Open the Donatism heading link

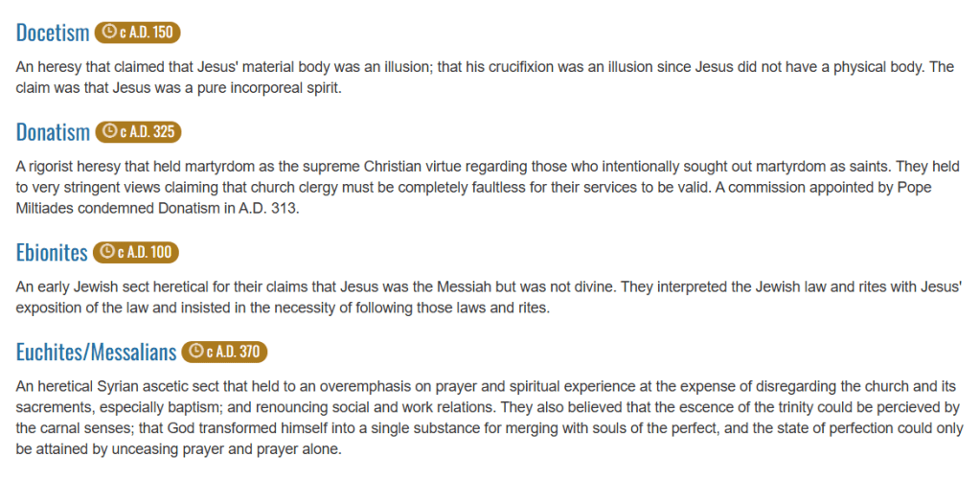[54, 131]
